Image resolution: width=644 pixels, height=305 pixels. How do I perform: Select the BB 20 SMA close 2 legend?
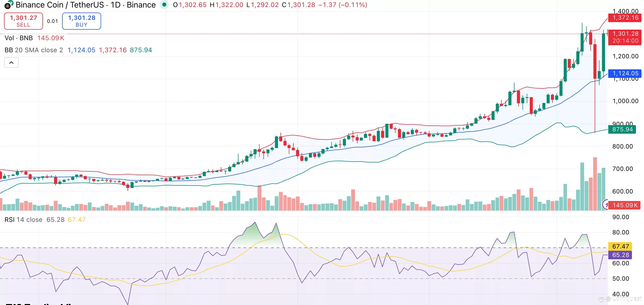click(34, 50)
